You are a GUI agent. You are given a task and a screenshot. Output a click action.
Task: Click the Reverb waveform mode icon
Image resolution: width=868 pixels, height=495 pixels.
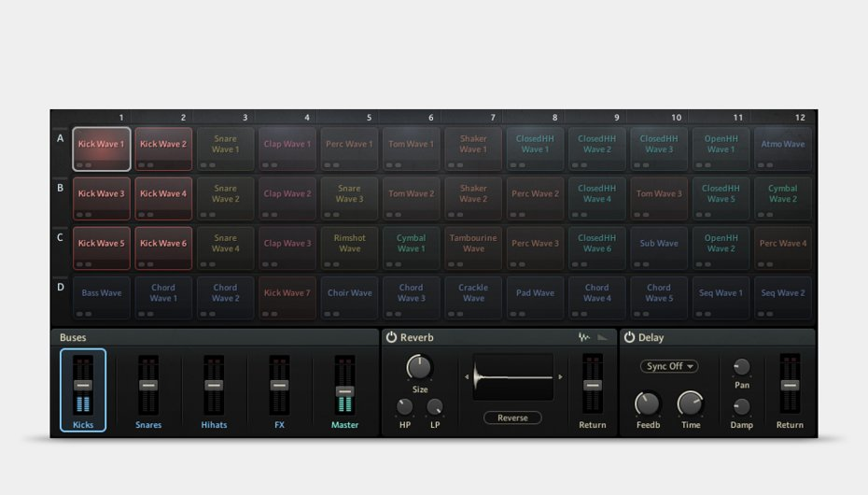[x=584, y=337]
